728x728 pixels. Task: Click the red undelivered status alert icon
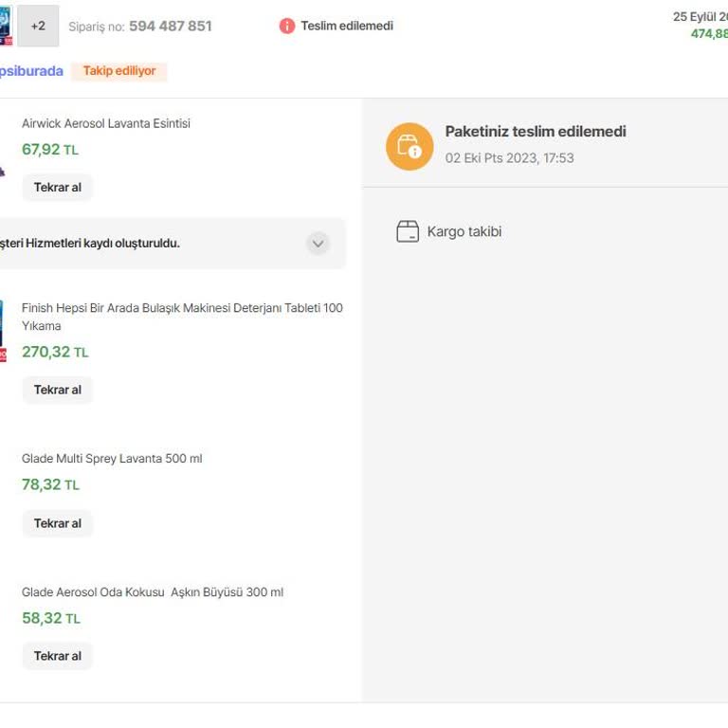pyautogui.click(x=287, y=27)
